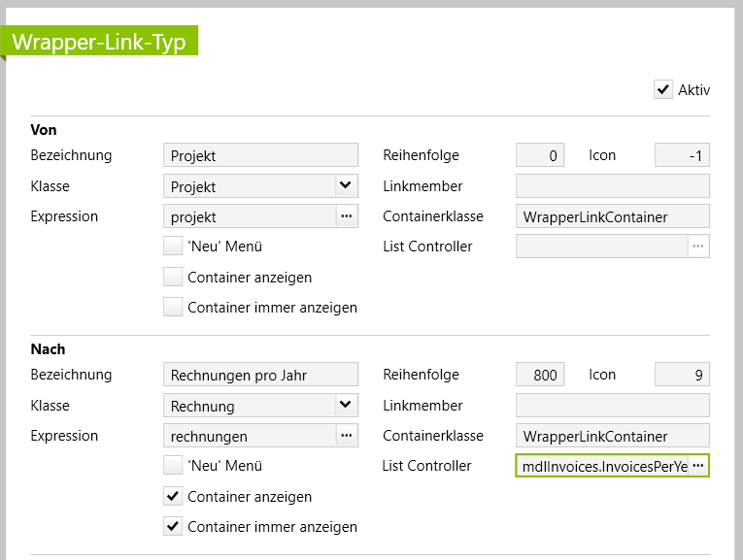The width and height of the screenshot is (743, 560).
Task: Check Container anzeigen in Von section
Action: tap(173, 278)
